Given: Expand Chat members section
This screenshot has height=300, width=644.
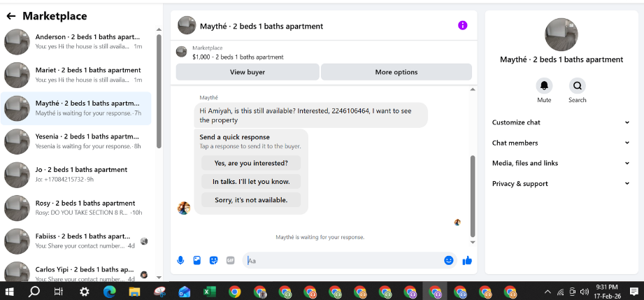Looking at the screenshot, I should pyautogui.click(x=561, y=143).
